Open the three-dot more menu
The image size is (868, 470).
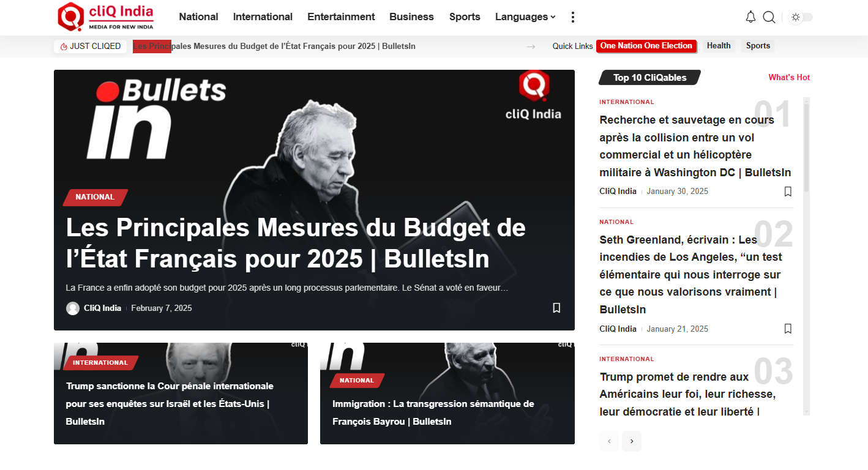pyautogui.click(x=572, y=17)
